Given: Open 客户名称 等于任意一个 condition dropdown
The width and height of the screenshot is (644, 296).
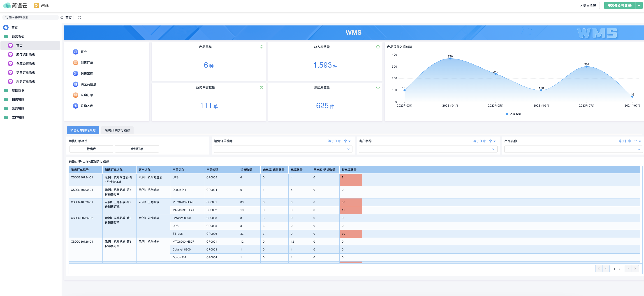Looking at the screenshot, I should point(484,141).
